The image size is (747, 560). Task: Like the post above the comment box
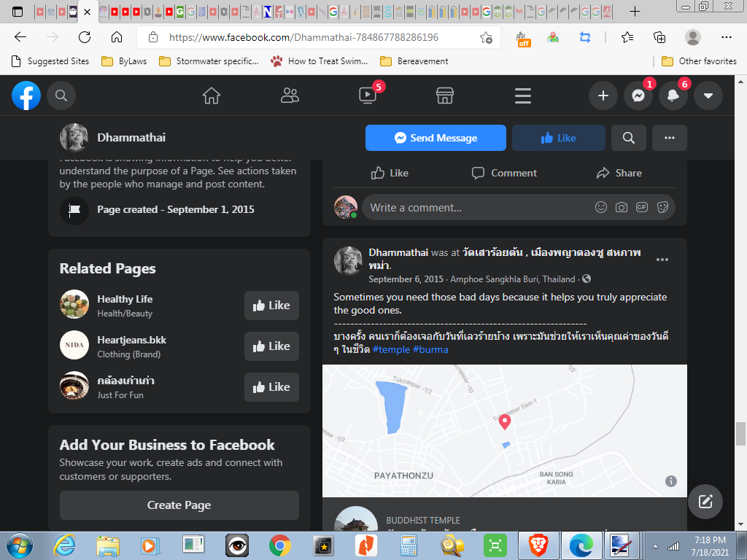pyautogui.click(x=390, y=173)
